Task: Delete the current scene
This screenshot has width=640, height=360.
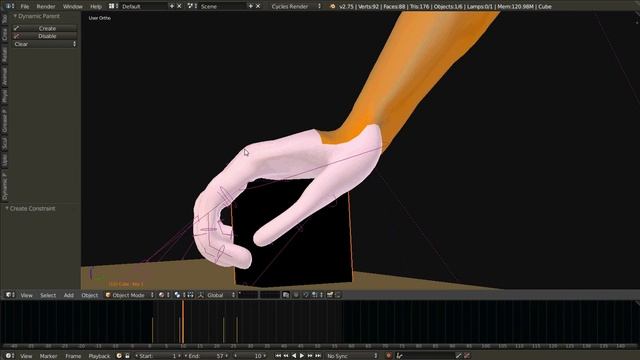Action: point(258,6)
